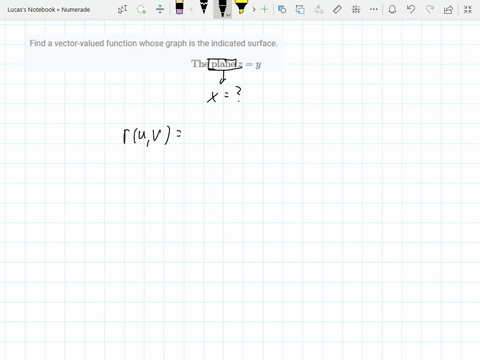Click the 'The plane z = y' equation
This screenshot has height=360, width=480.
click(226, 64)
